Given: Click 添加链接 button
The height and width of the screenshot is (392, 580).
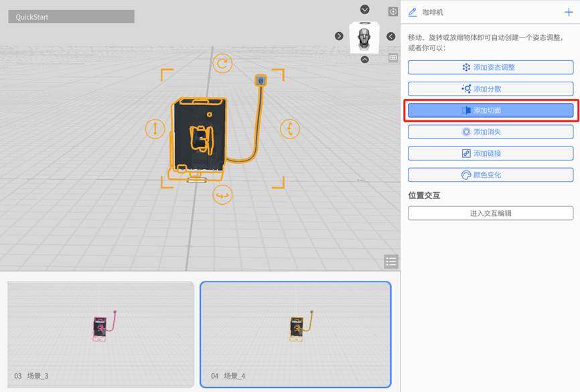Looking at the screenshot, I should coord(490,153).
